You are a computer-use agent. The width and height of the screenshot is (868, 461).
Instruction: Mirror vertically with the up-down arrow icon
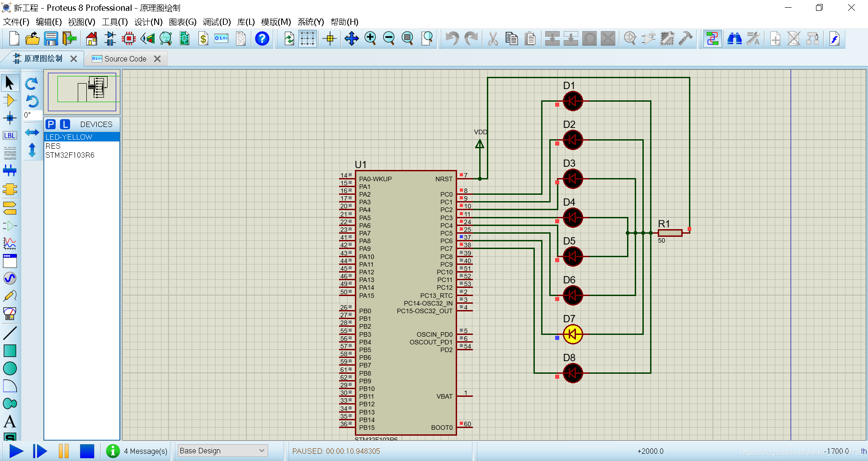(32, 150)
